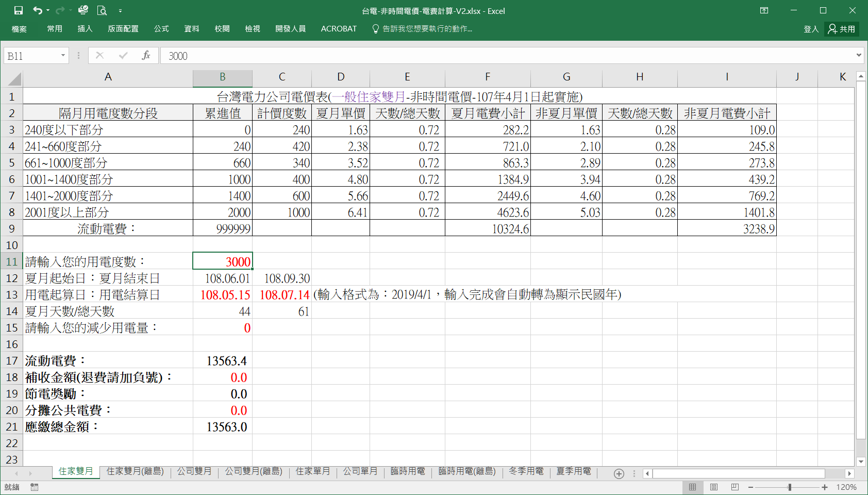The height and width of the screenshot is (495, 868).
Task: Click the Cancel X icon in formula bar
Action: click(x=100, y=56)
